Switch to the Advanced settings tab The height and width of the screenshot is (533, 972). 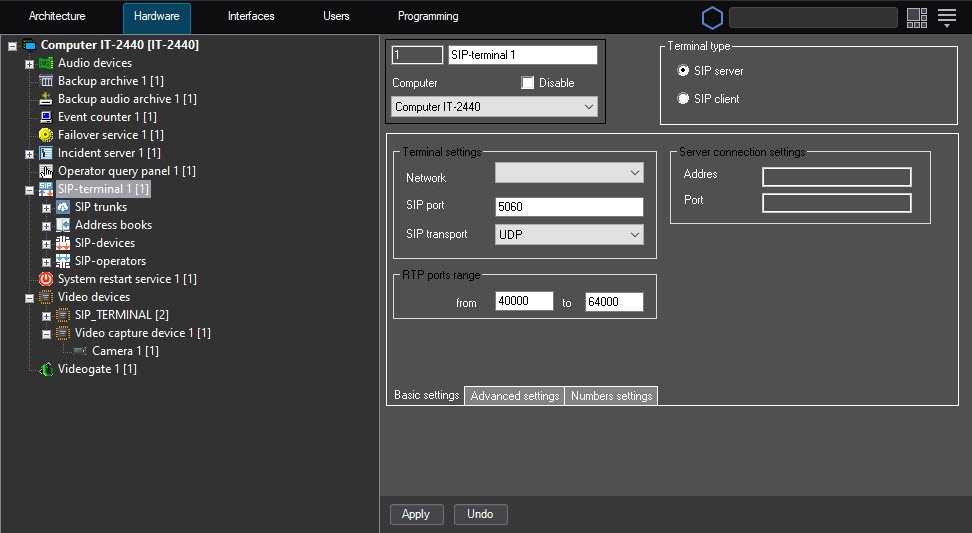pos(514,396)
